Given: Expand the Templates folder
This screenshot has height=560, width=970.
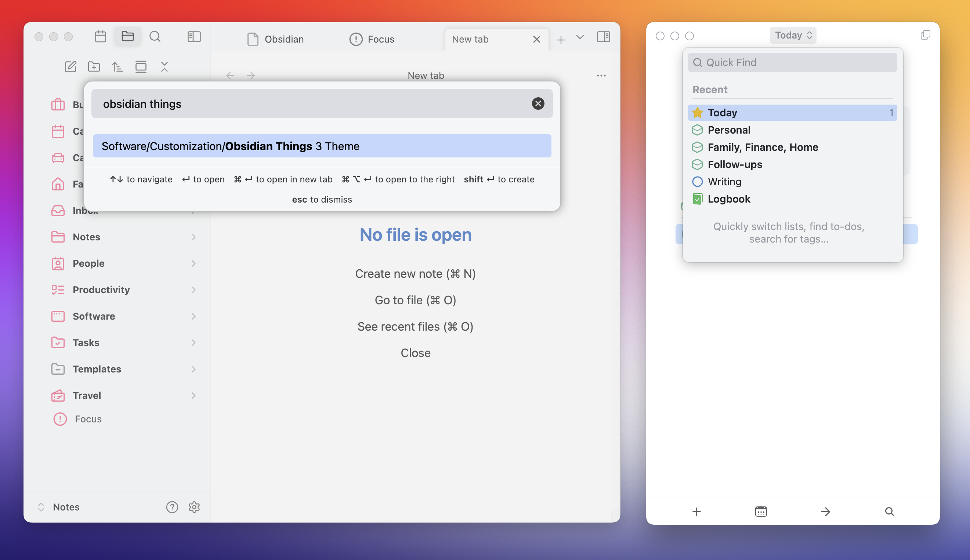Looking at the screenshot, I should click(193, 369).
